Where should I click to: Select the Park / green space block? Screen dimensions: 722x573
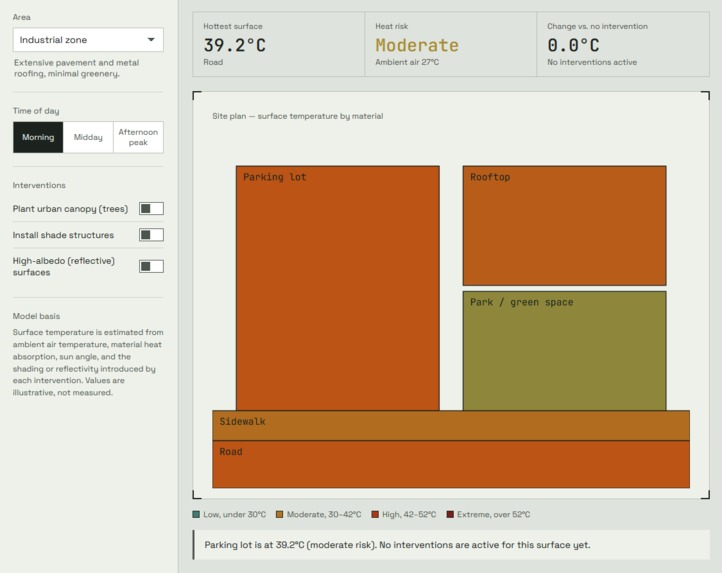[564, 351]
